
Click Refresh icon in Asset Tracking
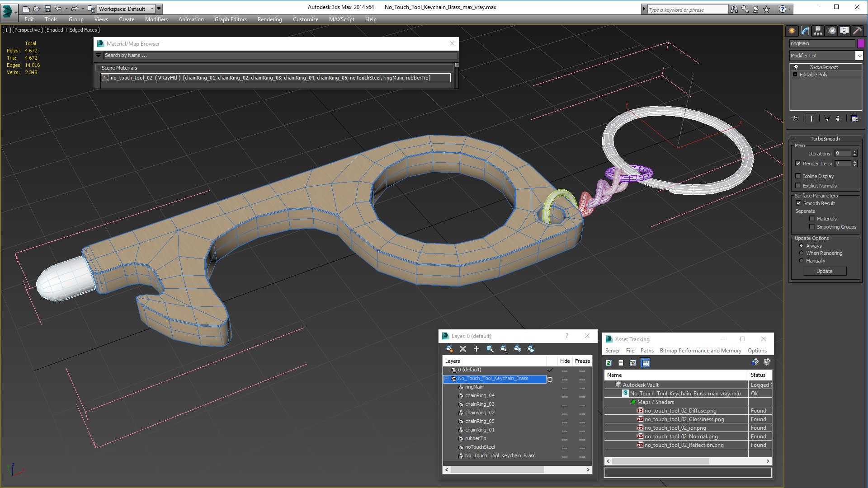pyautogui.click(x=609, y=363)
